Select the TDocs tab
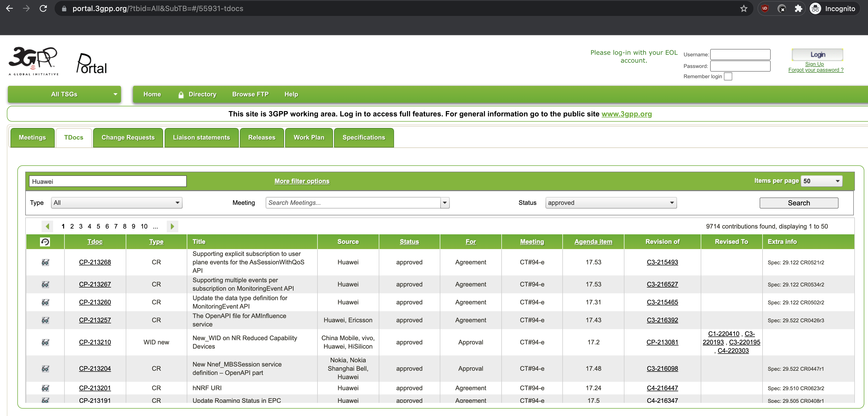 point(74,138)
